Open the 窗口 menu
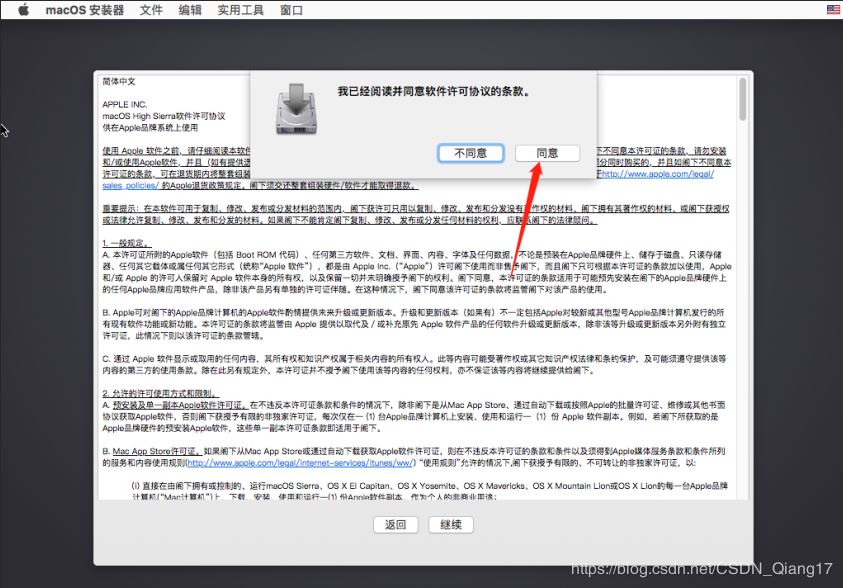The image size is (843, 588). [292, 10]
